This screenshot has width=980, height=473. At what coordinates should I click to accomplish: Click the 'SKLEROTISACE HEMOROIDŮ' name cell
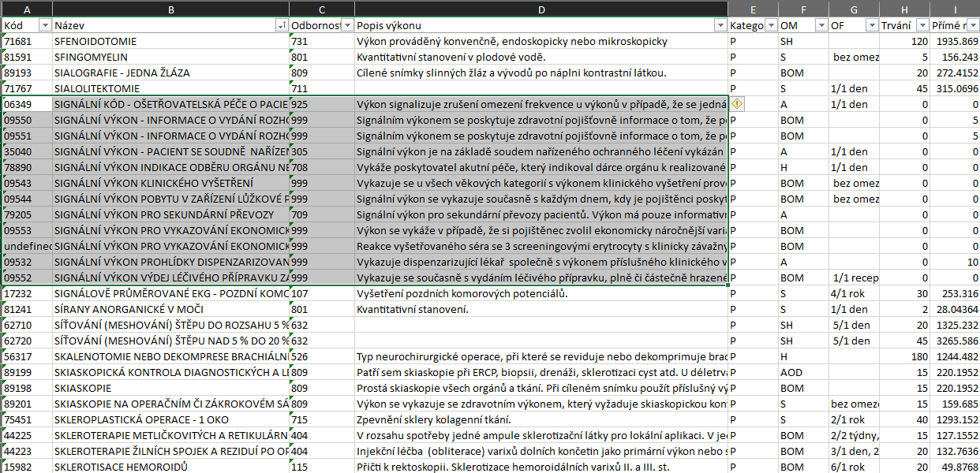click(171, 467)
